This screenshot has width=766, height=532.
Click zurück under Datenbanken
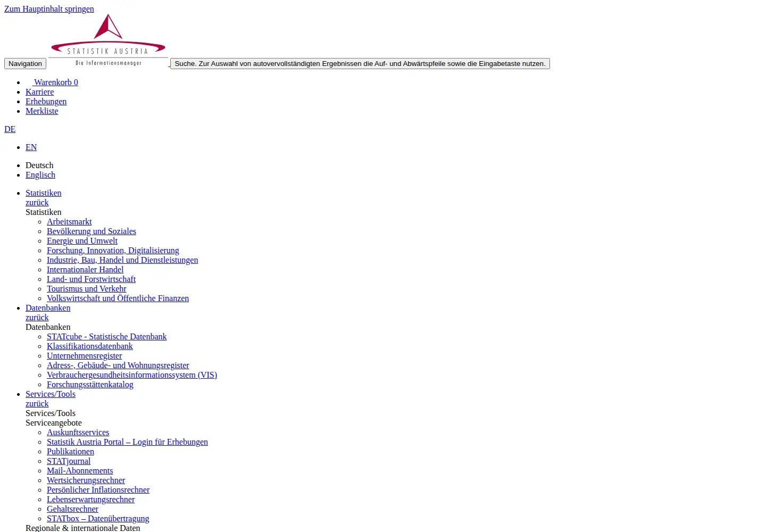(37, 318)
